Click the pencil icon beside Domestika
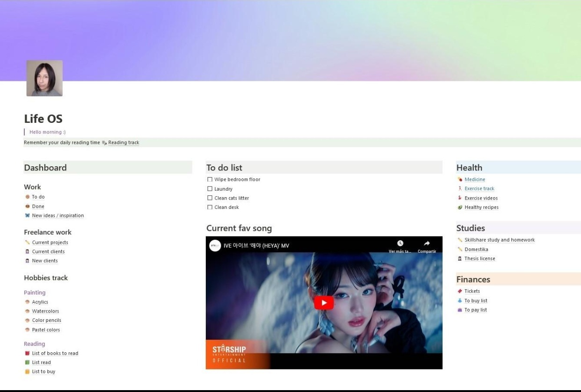The height and width of the screenshot is (392, 581). click(x=460, y=249)
